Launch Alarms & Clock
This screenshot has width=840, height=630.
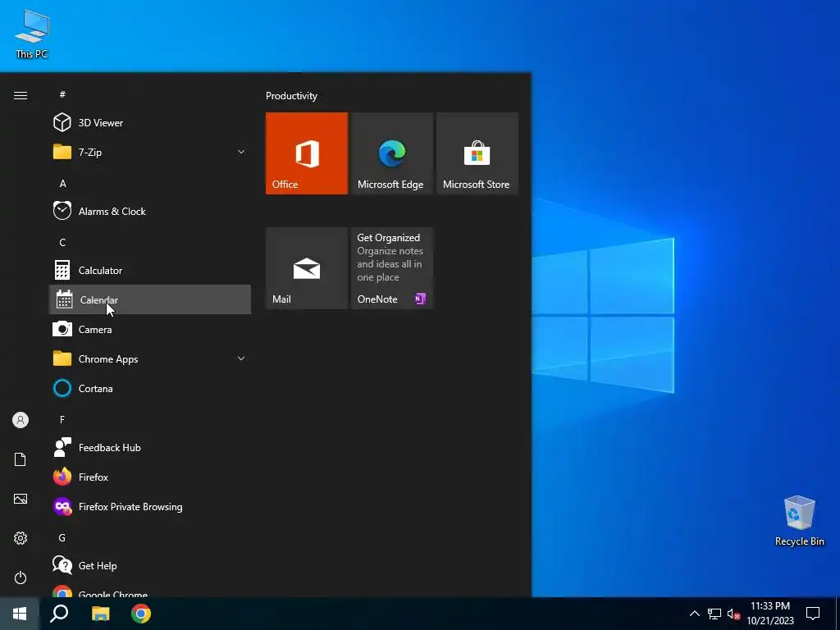tap(149, 211)
